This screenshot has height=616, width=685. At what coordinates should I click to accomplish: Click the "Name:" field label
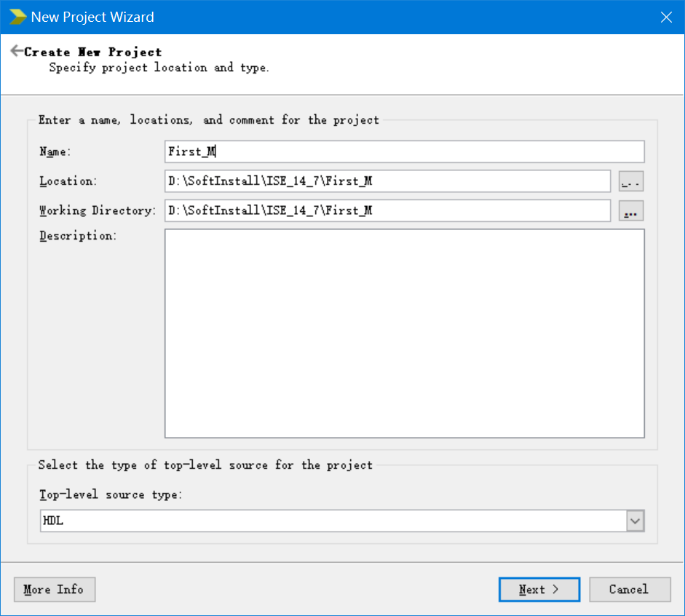point(55,151)
